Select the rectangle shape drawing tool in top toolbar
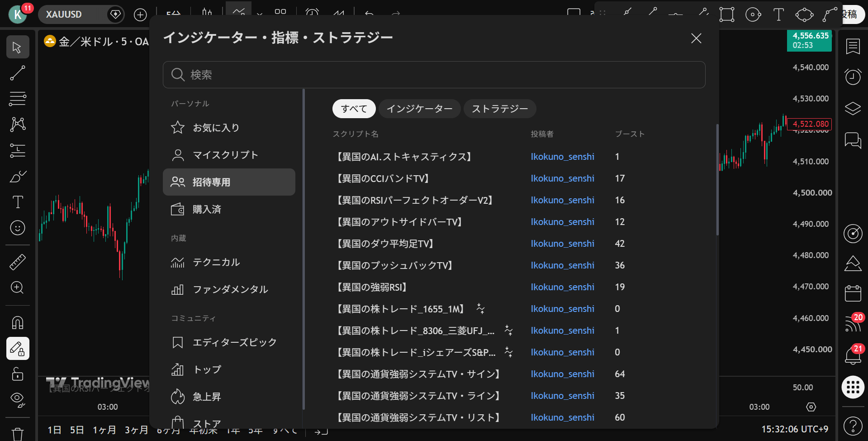Viewport: 868px width, 441px height. pyautogui.click(x=727, y=14)
